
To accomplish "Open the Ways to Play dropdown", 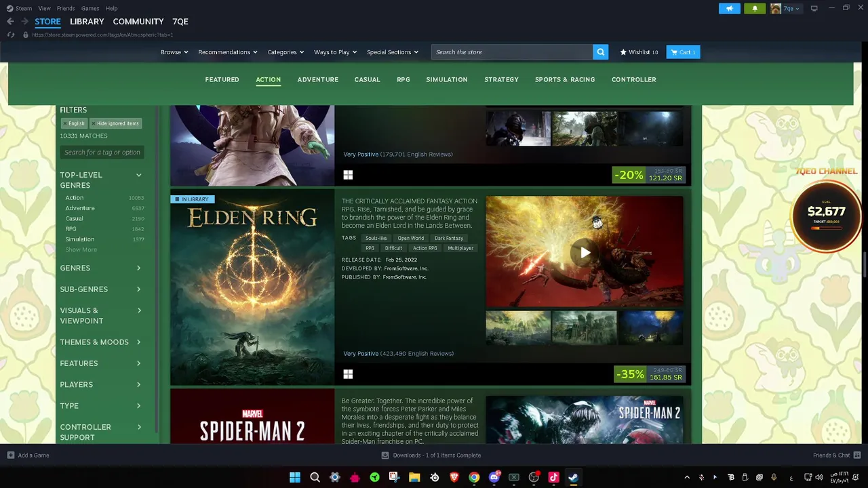I will 335,52.
